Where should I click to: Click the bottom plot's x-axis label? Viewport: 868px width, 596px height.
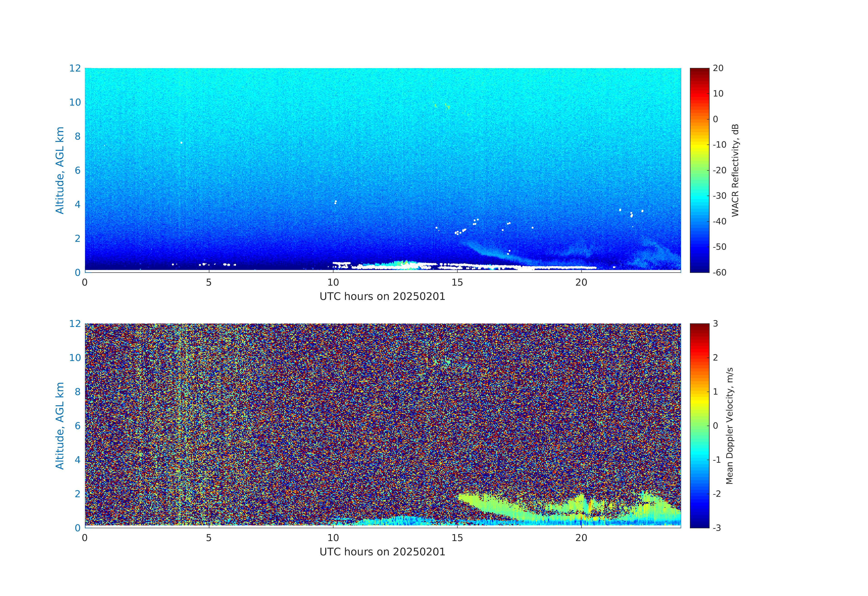(382, 552)
